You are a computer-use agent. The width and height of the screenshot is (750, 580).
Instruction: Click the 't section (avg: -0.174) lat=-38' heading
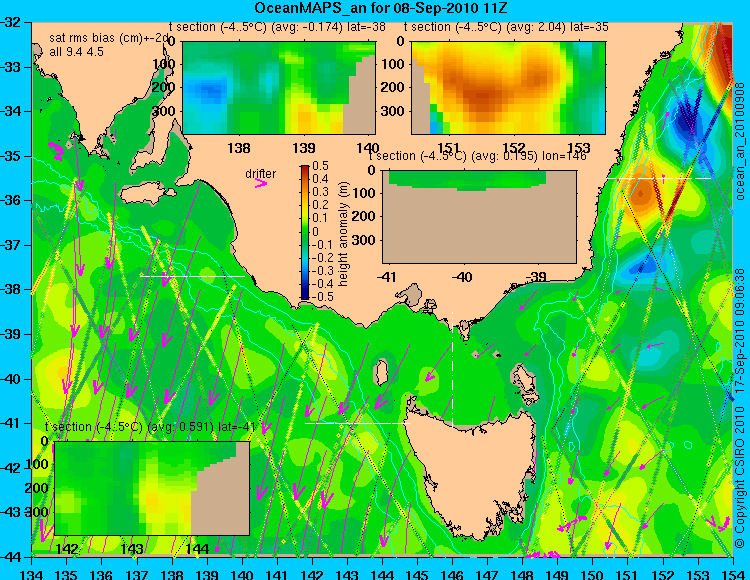click(x=277, y=27)
